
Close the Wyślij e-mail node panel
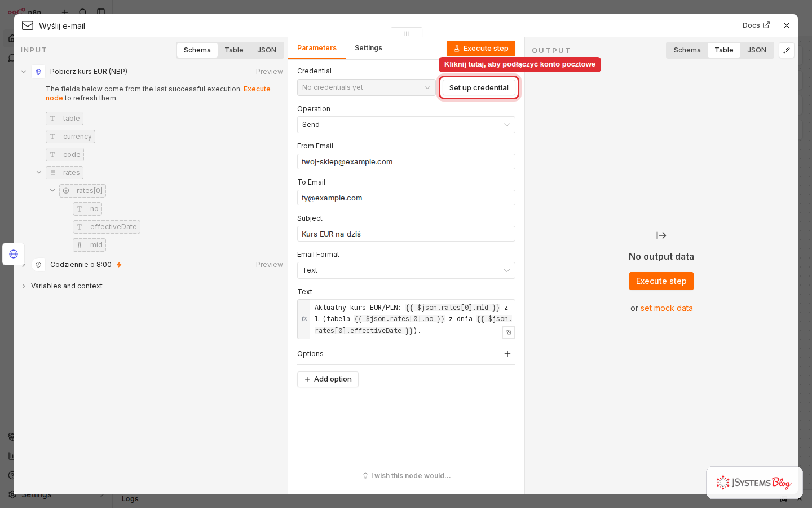[787, 25]
